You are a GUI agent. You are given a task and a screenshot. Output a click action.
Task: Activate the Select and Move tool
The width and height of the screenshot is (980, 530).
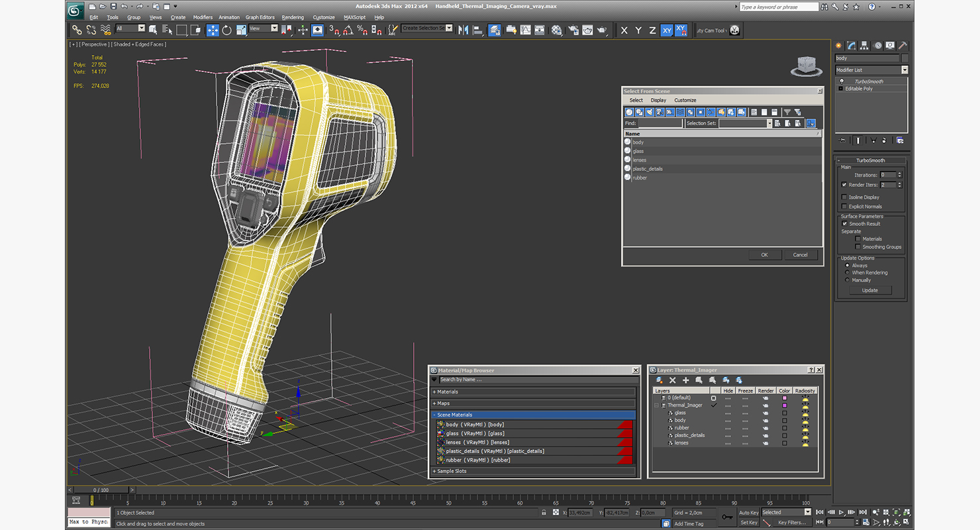[x=213, y=30]
